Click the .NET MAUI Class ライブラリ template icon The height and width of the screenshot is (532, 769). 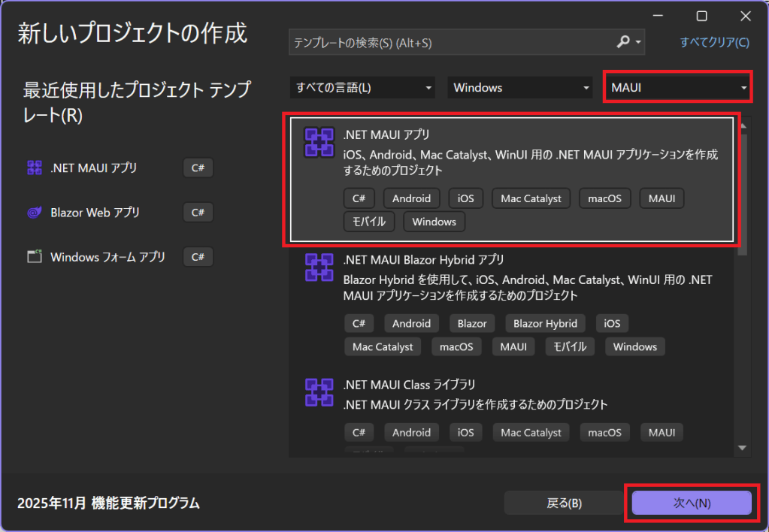pos(319,392)
